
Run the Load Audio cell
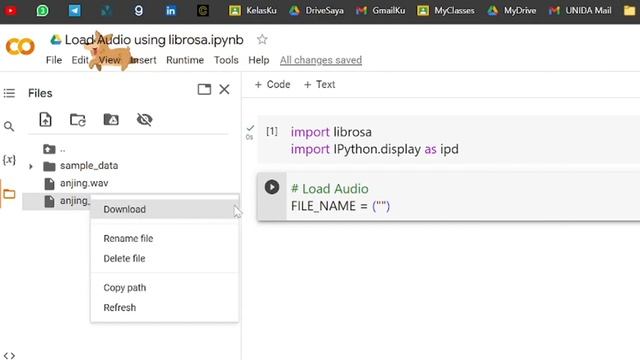(x=272, y=187)
